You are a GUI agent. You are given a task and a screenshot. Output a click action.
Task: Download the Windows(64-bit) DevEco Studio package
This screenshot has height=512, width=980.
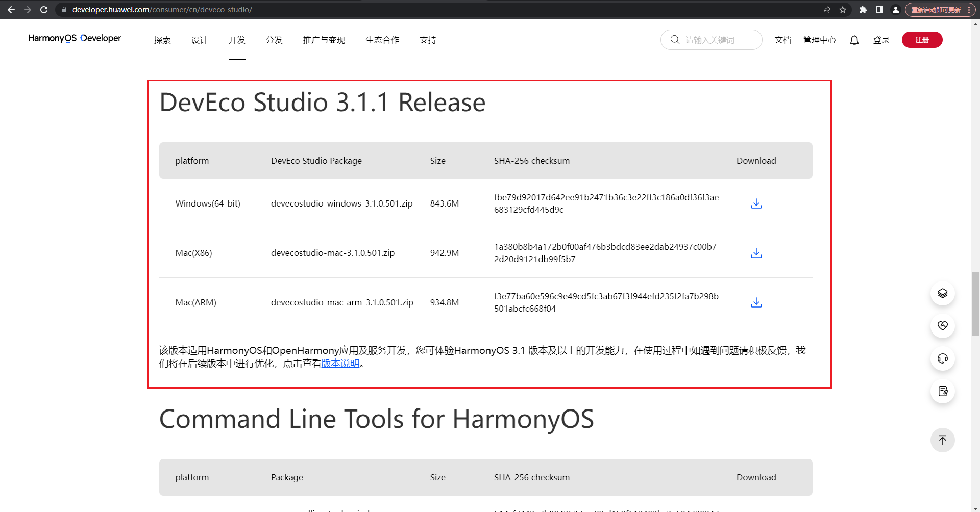coord(756,203)
